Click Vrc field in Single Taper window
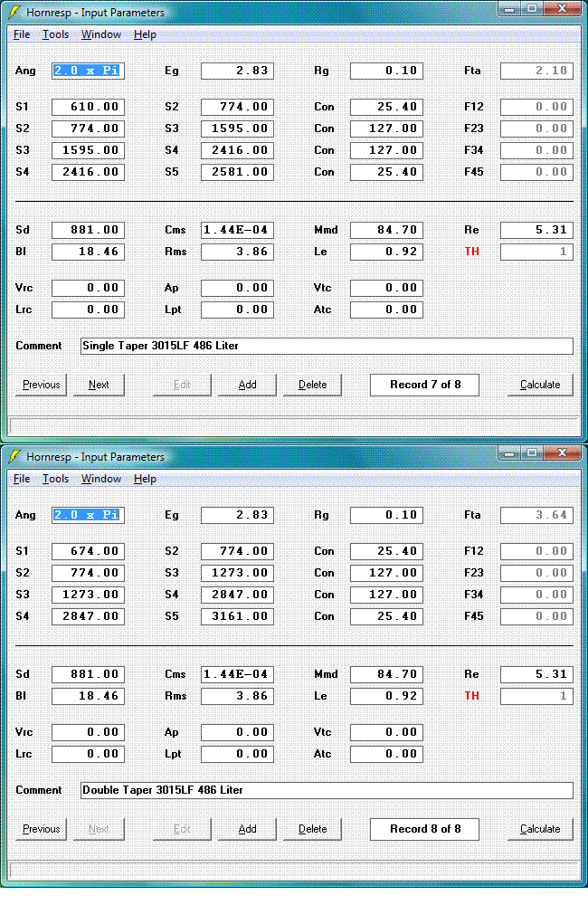 (x=88, y=288)
